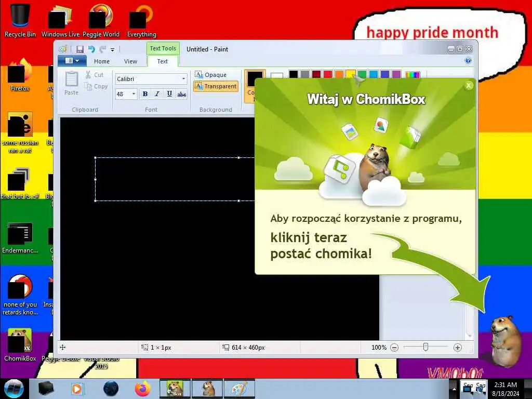Open the Windows Start orb
This screenshot has width=532, height=399.
pos(14,389)
